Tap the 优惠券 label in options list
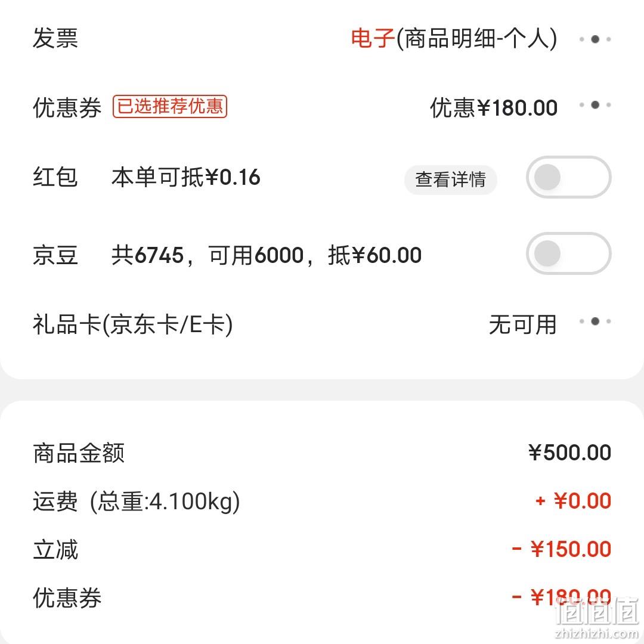The height and width of the screenshot is (644, 644). coord(67,107)
